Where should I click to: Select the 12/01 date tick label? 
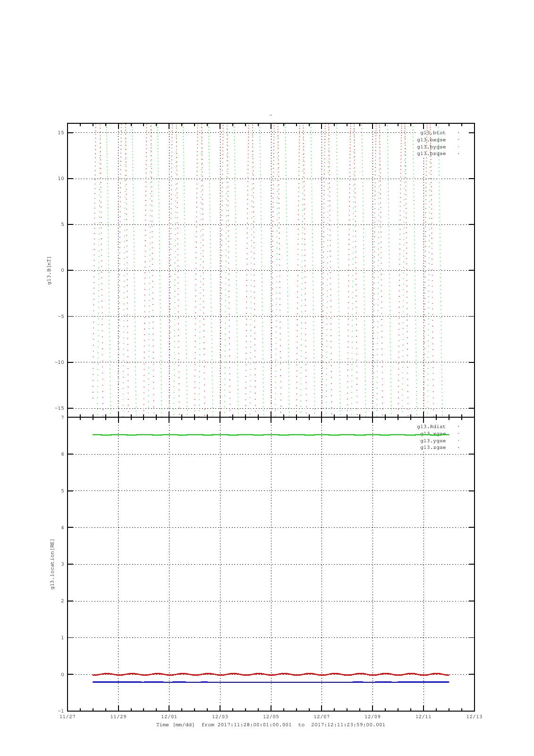169,717
